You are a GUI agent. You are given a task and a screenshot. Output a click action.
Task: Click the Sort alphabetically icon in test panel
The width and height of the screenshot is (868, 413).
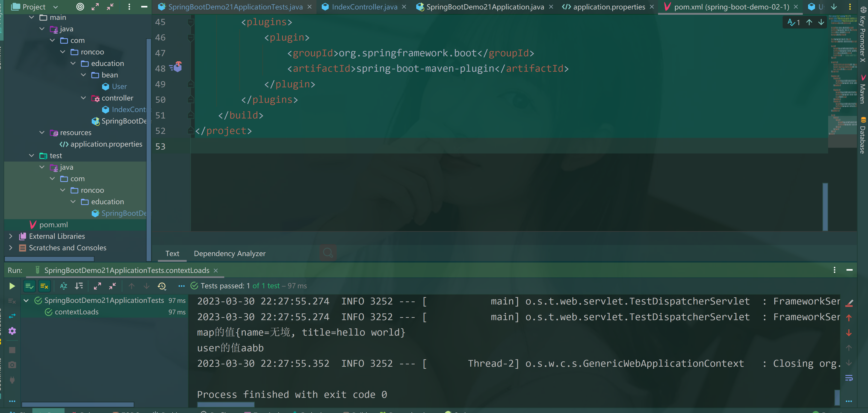tap(64, 285)
